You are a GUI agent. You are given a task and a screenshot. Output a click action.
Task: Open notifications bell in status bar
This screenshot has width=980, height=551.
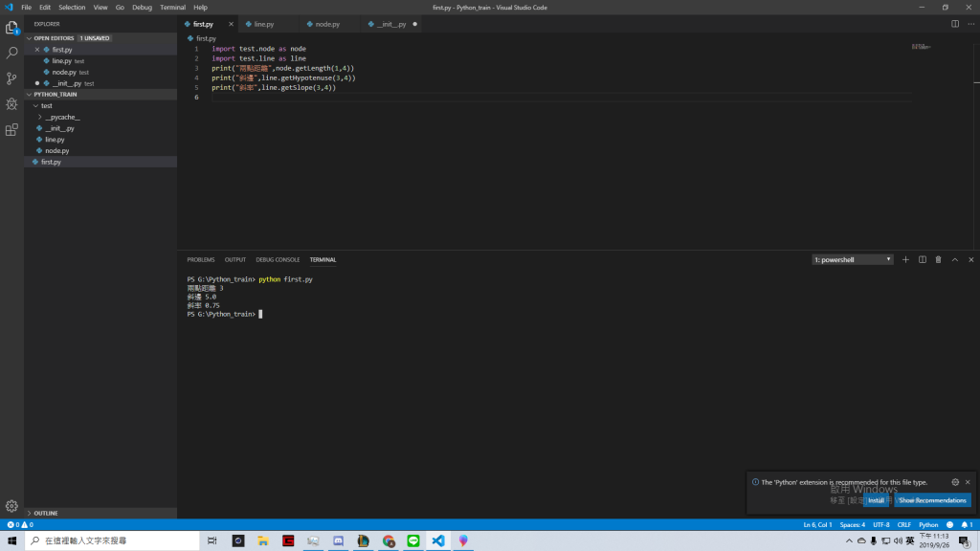click(967, 525)
